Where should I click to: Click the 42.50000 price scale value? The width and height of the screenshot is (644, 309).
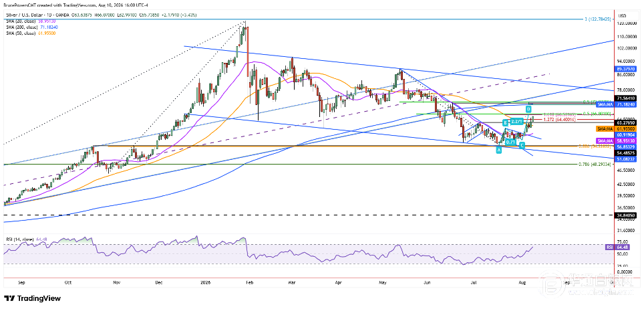627,185
